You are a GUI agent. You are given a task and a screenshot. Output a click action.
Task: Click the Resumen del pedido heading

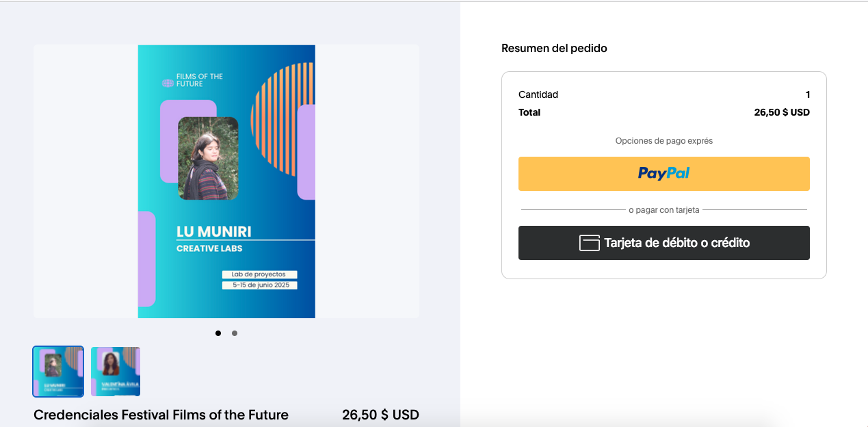(554, 48)
